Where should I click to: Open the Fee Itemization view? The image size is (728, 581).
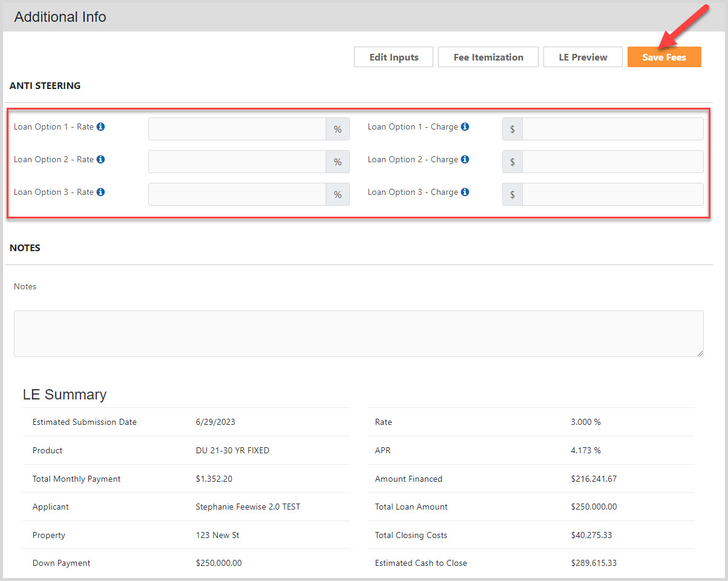click(488, 57)
